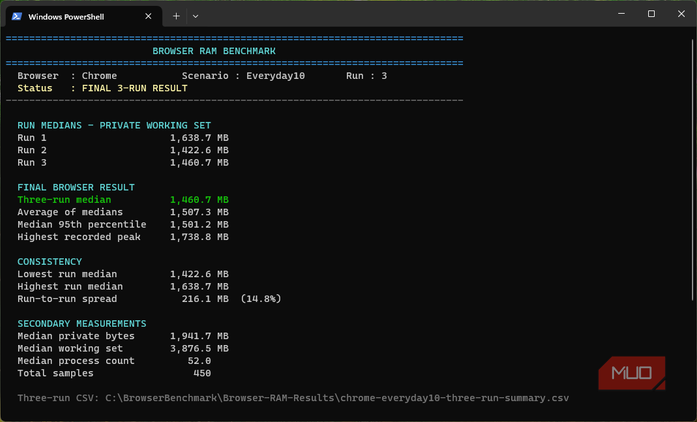Screen dimensions: 697x422
Task: Click the '52.0' process count value
Action: coord(199,361)
